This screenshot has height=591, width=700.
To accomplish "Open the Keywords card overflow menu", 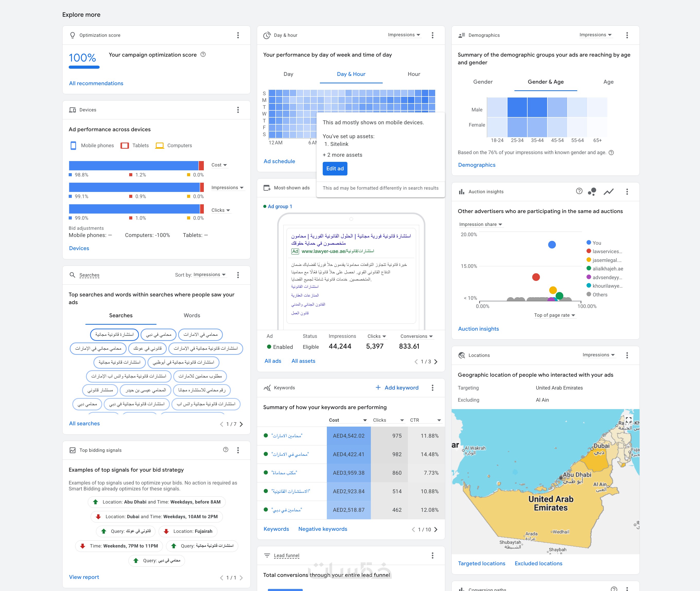I will pos(433,388).
